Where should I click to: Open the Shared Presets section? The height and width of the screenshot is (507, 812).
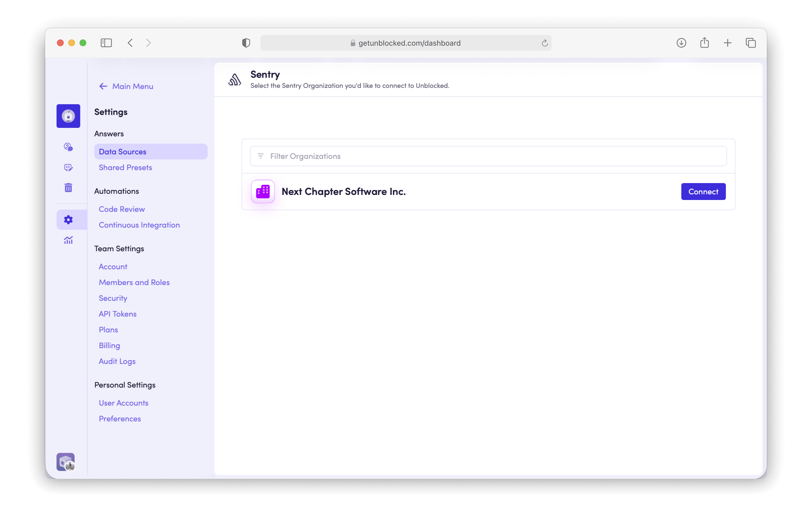(x=125, y=167)
